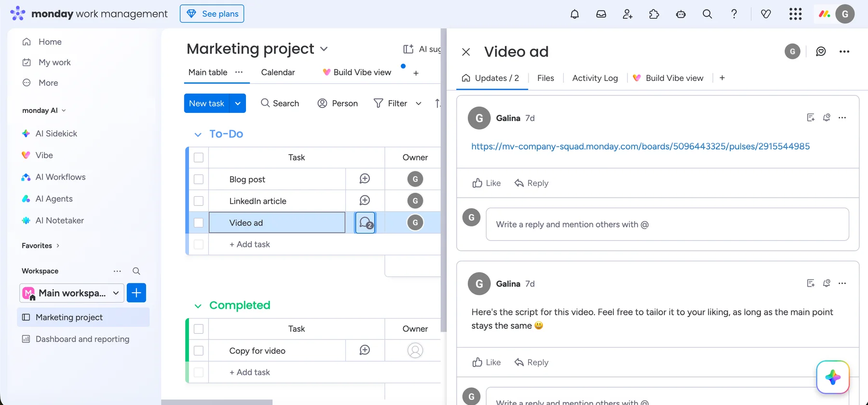The width and height of the screenshot is (868, 405).
Task: Open Main table view options dots
Action: 239,72
